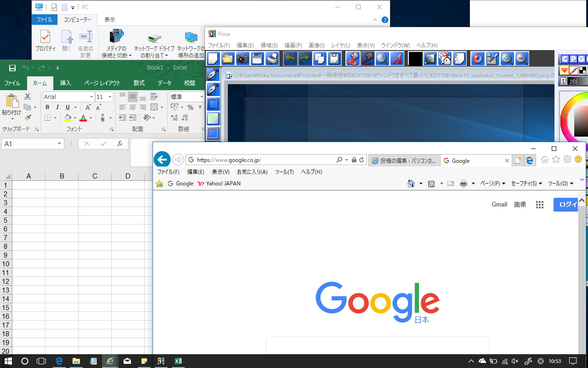Viewport: 588px width, 368px height.
Task: Click the Favorites star in Internet Explorer
Action: pos(556,160)
